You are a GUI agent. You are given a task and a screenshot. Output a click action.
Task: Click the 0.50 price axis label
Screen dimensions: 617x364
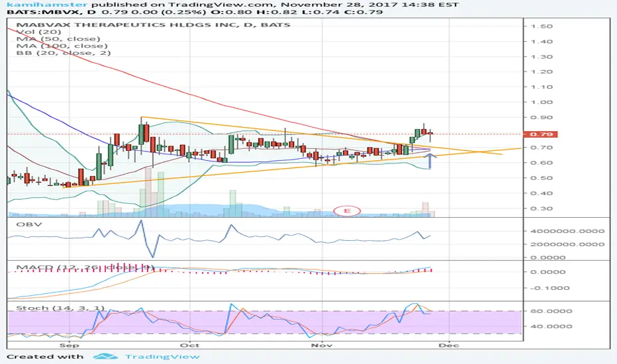(x=542, y=178)
